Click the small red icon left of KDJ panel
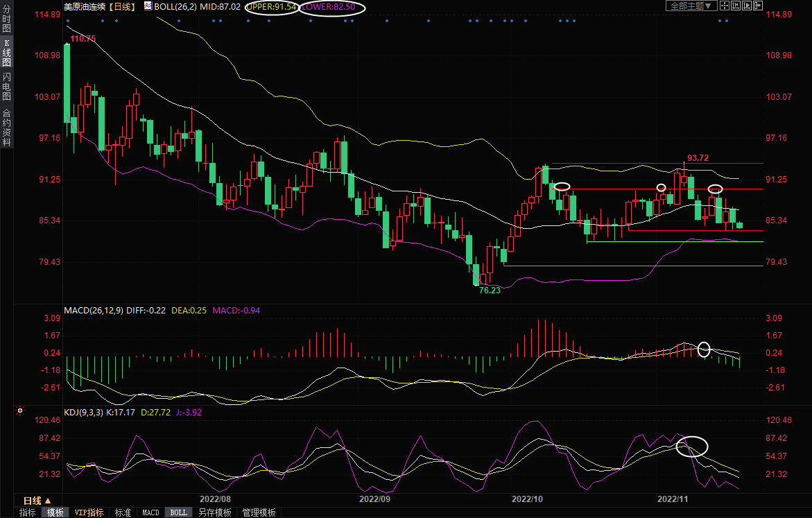The width and height of the screenshot is (812, 518). point(19,411)
